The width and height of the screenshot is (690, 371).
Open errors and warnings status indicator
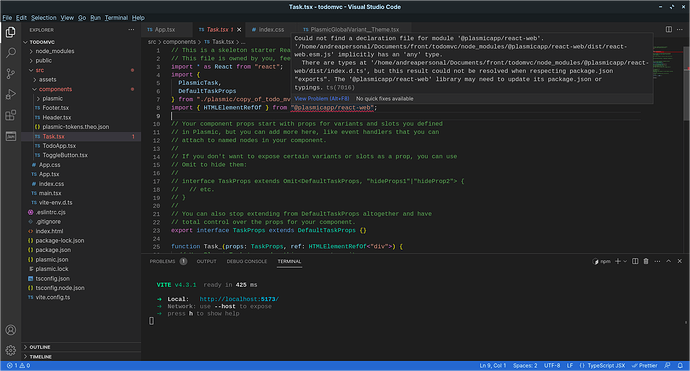pos(18,366)
